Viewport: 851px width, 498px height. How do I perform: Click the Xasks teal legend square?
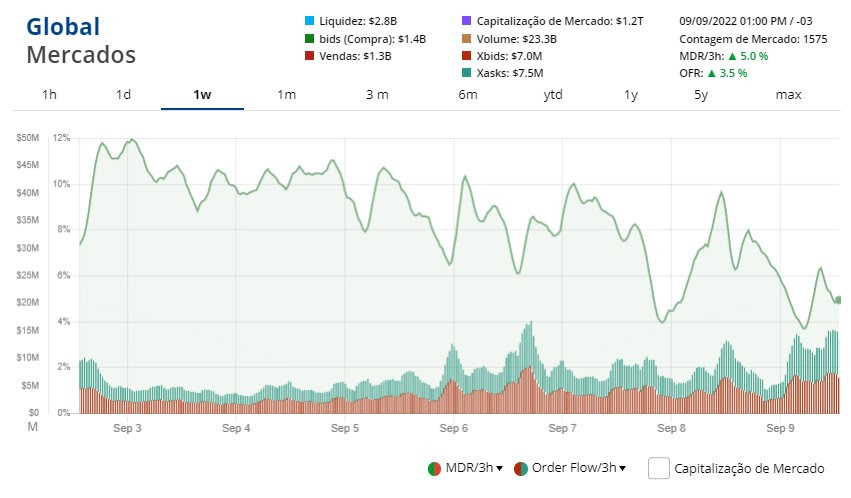(x=468, y=73)
